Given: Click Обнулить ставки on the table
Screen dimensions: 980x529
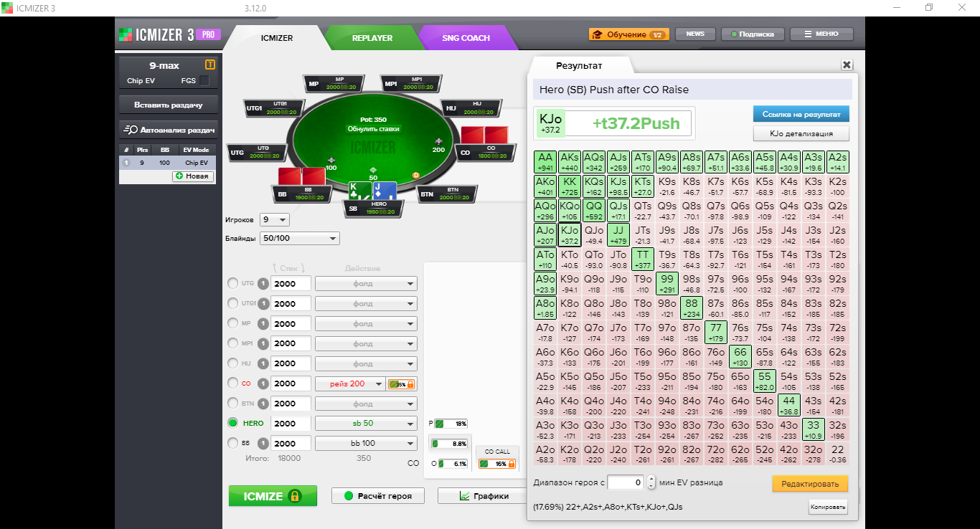Looking at the screenshot, I should (373, 129).
